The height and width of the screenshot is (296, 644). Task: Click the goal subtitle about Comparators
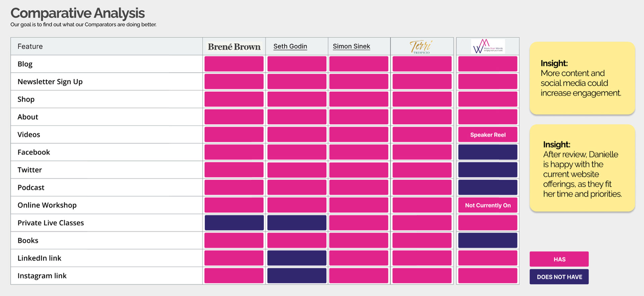pos(84,24)
